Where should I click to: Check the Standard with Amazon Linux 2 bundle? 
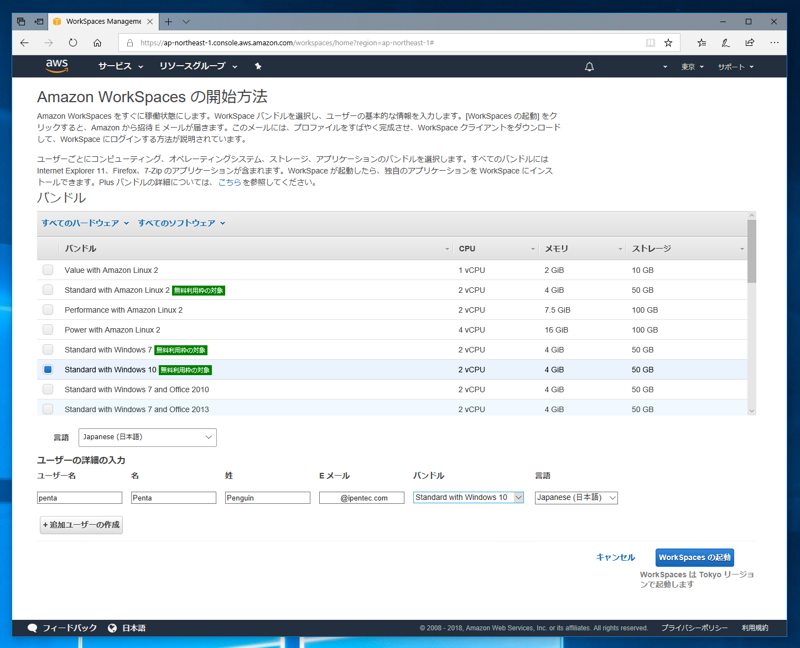click(x=48, y=290)
